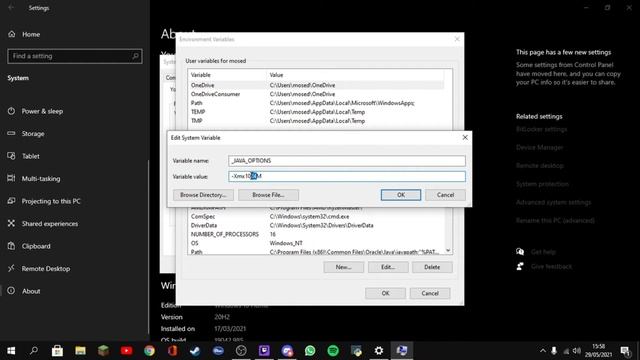
Task: Click Cancel in Environment Variables window
Action: [x=430, y=293]
